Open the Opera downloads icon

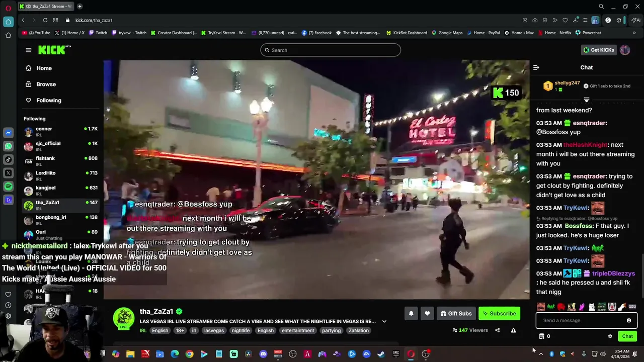(575, 20)
